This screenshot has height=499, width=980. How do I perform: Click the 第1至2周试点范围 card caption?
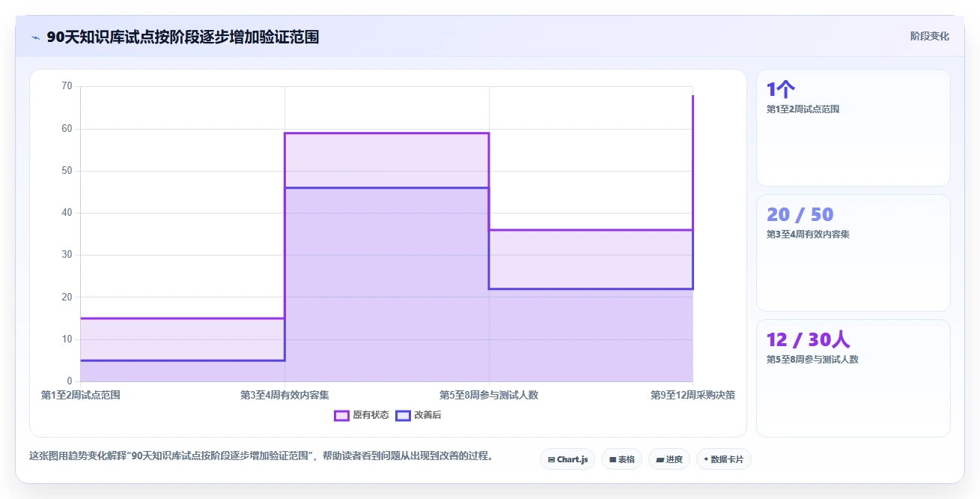click(803, 109)
